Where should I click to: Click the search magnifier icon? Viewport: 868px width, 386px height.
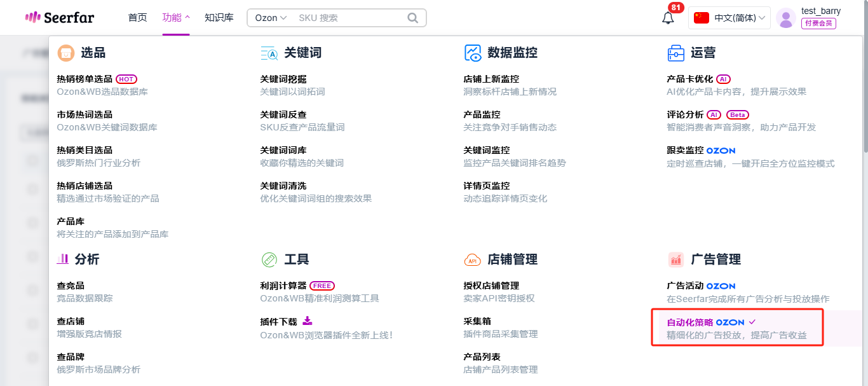click(413, 18)
